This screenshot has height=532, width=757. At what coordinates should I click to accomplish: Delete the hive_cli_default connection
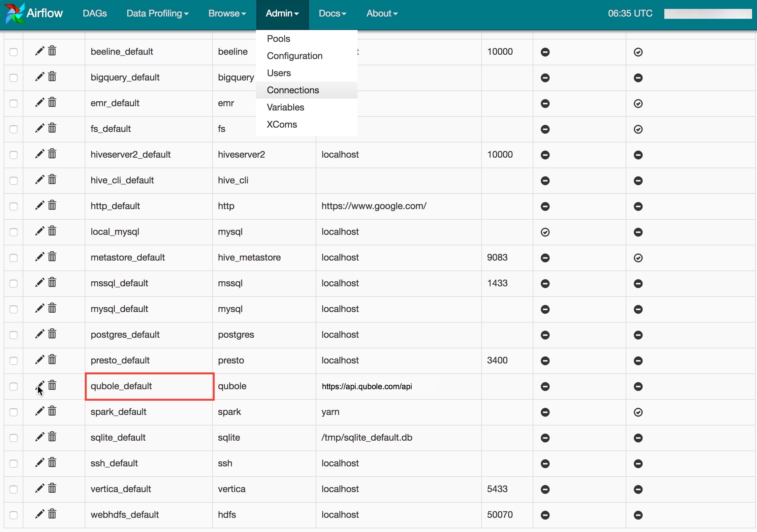point(52,180)
